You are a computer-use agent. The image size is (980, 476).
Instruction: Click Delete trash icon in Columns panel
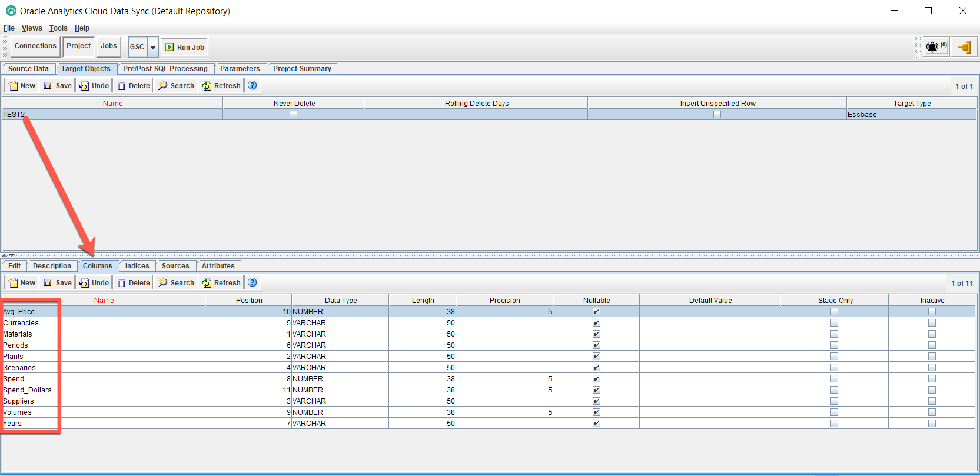122,283
